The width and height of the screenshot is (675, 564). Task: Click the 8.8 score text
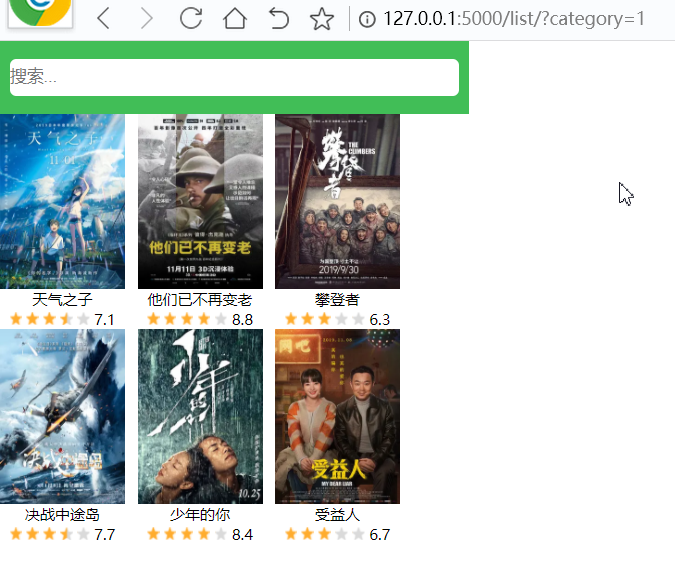[x=242, y=320]
